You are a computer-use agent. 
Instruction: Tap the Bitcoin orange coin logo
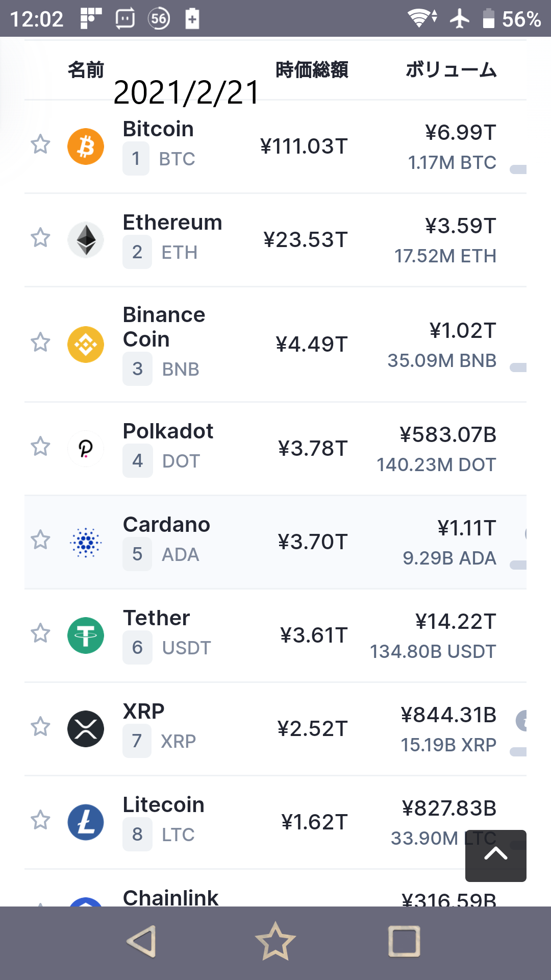coord(86,146)
